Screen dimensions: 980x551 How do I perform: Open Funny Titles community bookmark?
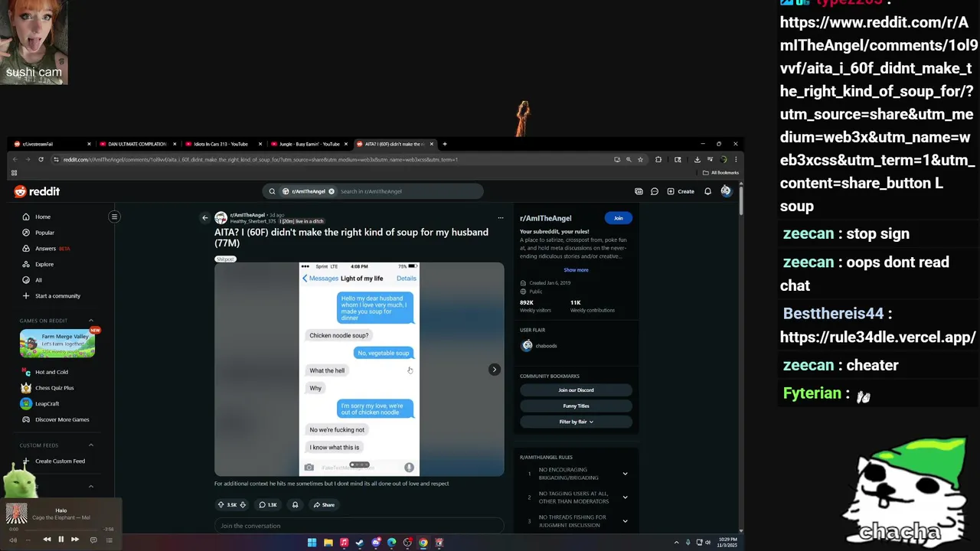point(576,406)
